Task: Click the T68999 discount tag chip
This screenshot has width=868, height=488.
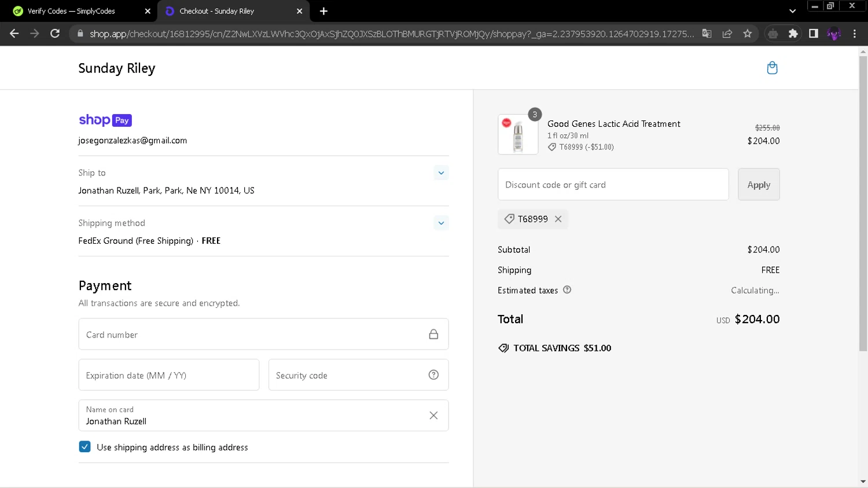Action: 532,219
